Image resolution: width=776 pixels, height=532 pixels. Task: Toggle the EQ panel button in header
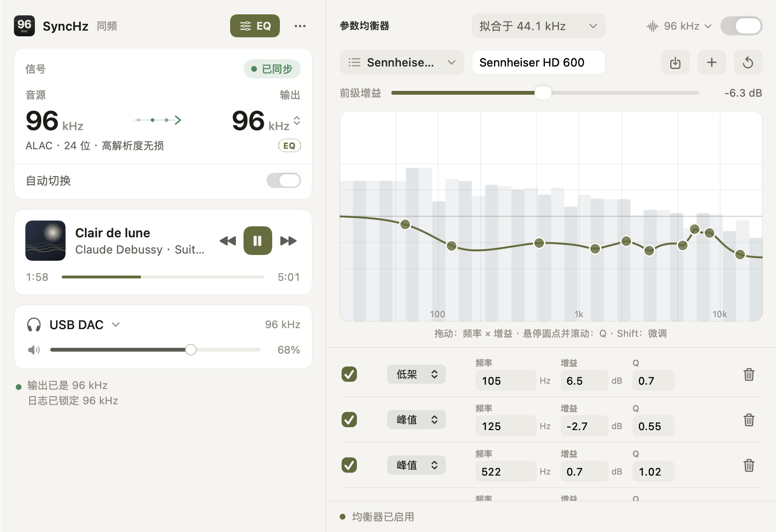tap(255, 26)
